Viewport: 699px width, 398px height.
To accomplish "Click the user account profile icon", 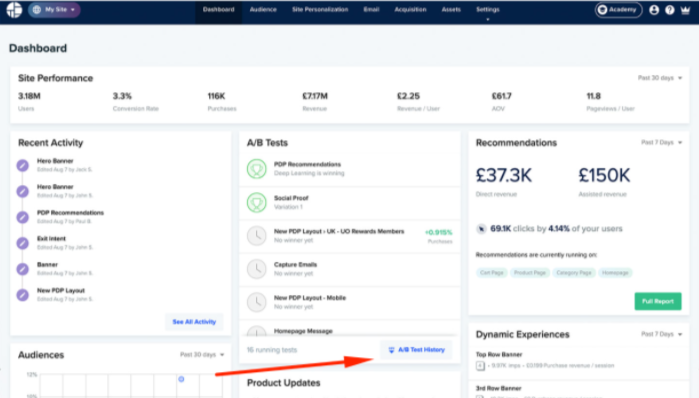I will pyautogui.click(x=654, y=10).
